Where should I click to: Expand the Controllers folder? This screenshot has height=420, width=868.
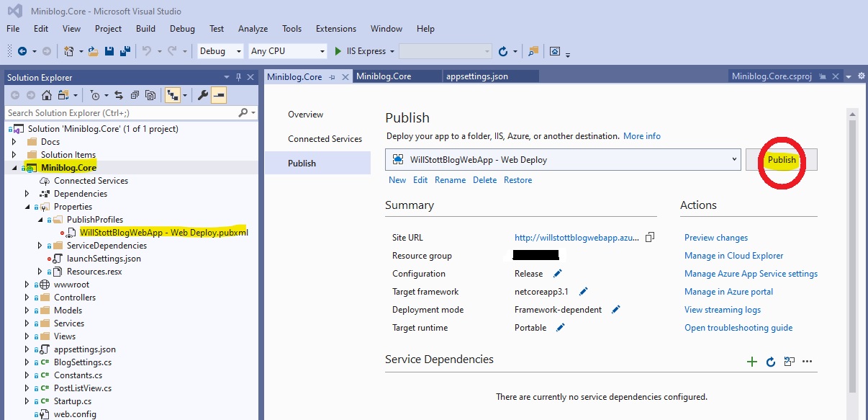[x=27, y=298]
